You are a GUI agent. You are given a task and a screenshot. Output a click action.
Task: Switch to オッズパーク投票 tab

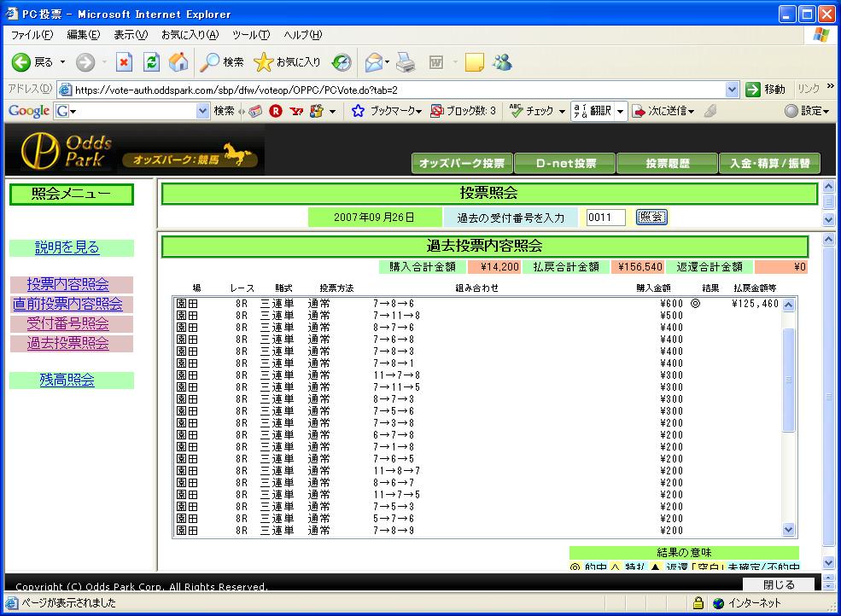[x=462, y=163]
